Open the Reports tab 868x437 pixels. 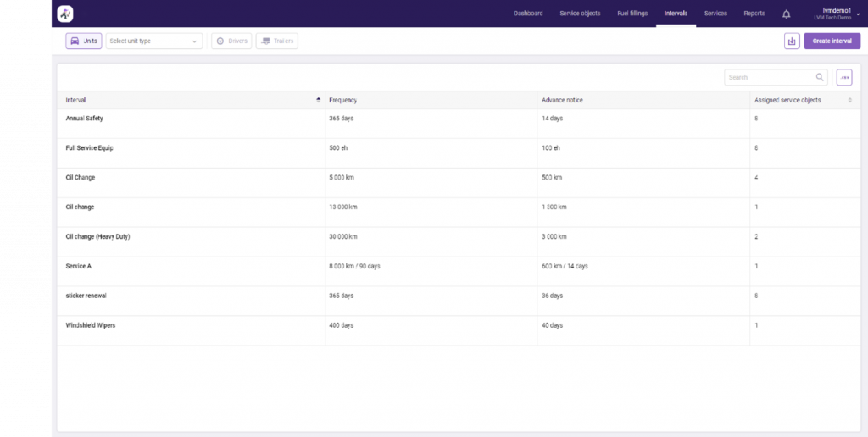click(x=754, y=14)
